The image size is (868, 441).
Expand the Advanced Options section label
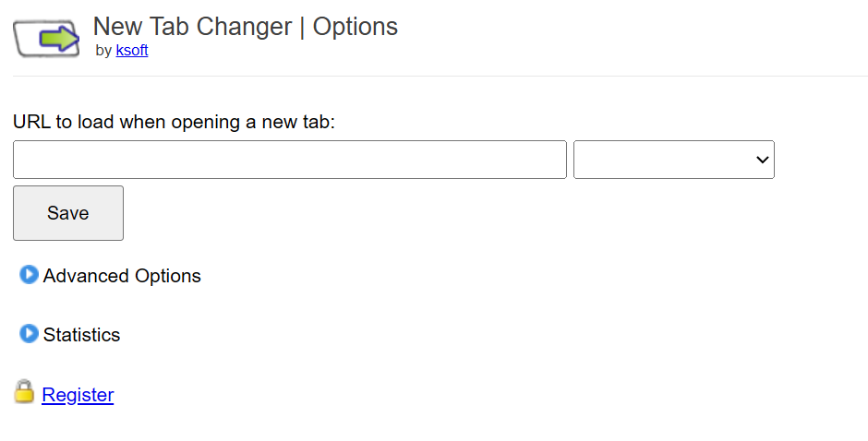click(122, 276)
